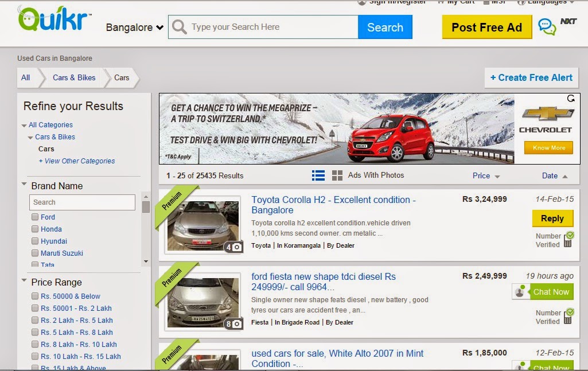Click Reply on Toyota Corolla ad

tap(552, 218)
